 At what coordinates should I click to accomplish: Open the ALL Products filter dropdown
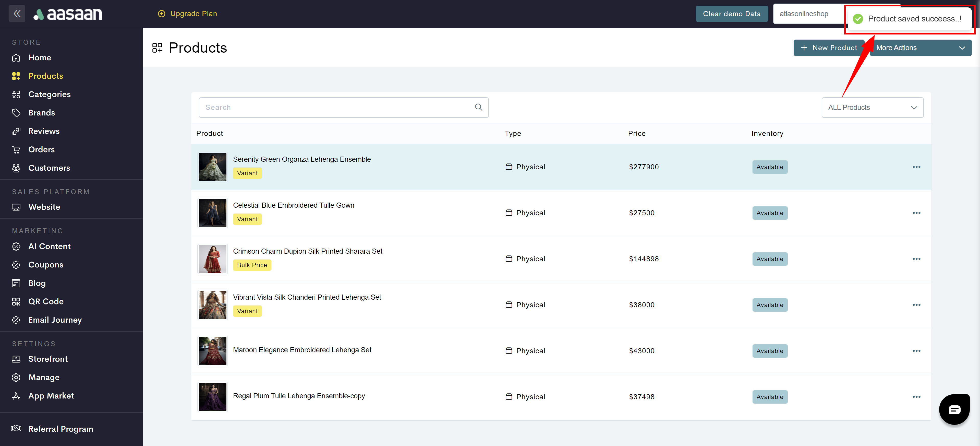tap(872, 107)
